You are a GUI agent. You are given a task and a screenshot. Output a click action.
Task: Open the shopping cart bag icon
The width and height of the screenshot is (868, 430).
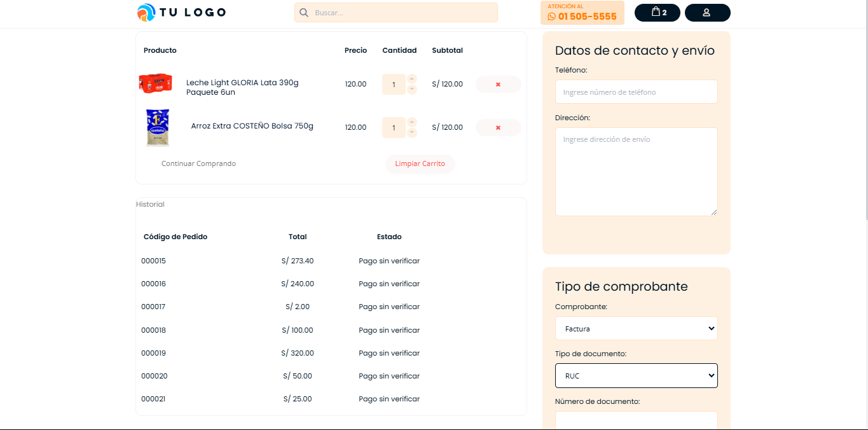(x=657, y=12)
